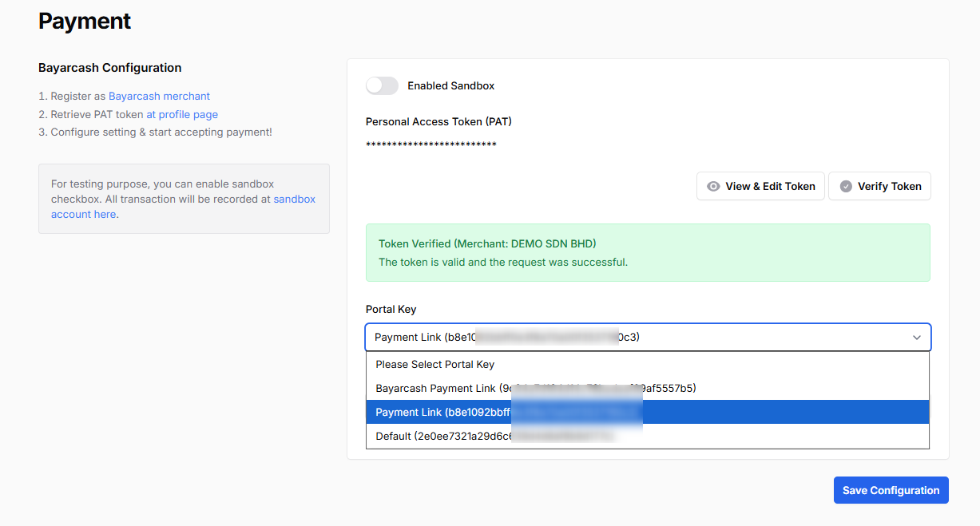Click the green Token Verified message banner

point(647,252)
